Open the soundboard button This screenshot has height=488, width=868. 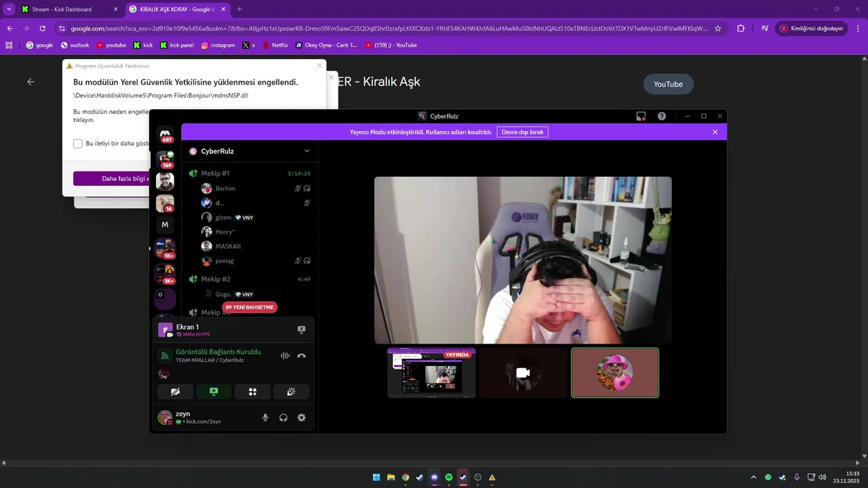291,392
